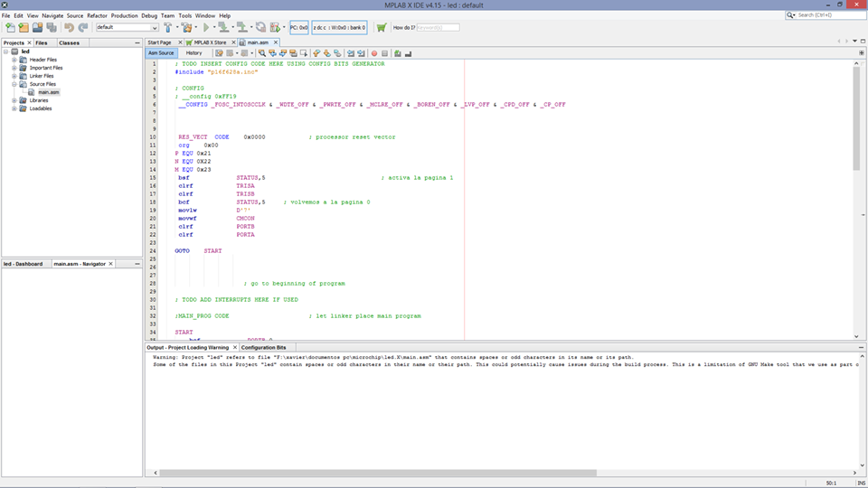
Task: Open the Debug Project dropdown arrow
Action: (284, 27)
